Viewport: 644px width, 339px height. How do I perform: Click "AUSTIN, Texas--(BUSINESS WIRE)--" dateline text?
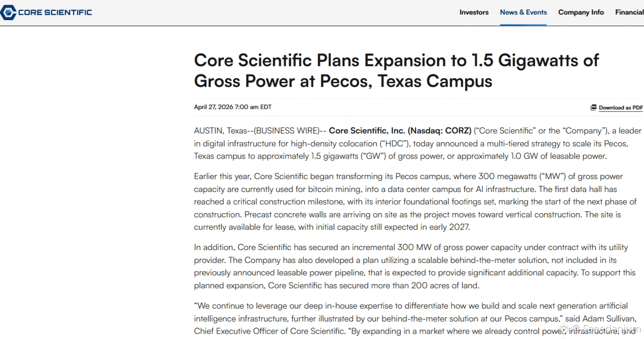tap(260, 131)
